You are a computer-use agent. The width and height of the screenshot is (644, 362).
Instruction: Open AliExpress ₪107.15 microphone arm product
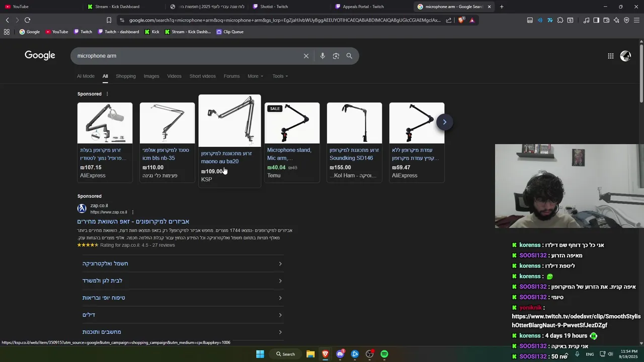point(105,142)
